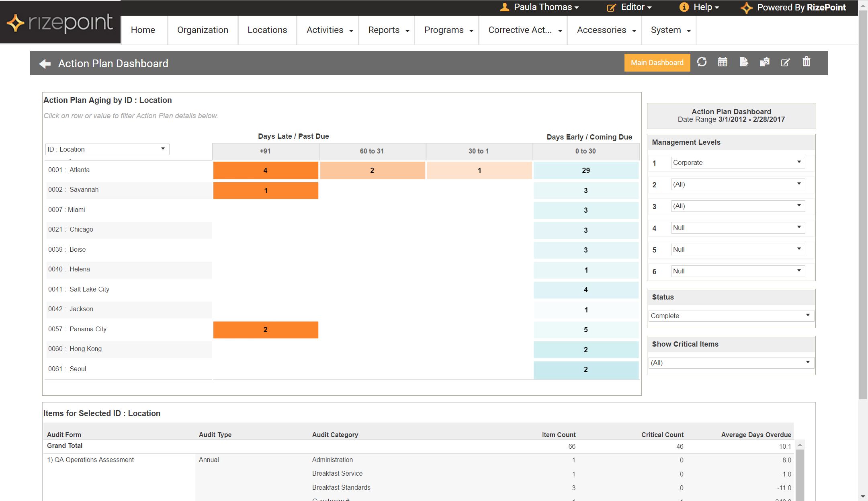The width and height of the screenshot is (868, 501).
Task: Open the Reports menu
Action: pyautogui.click(x=388, y=30)
